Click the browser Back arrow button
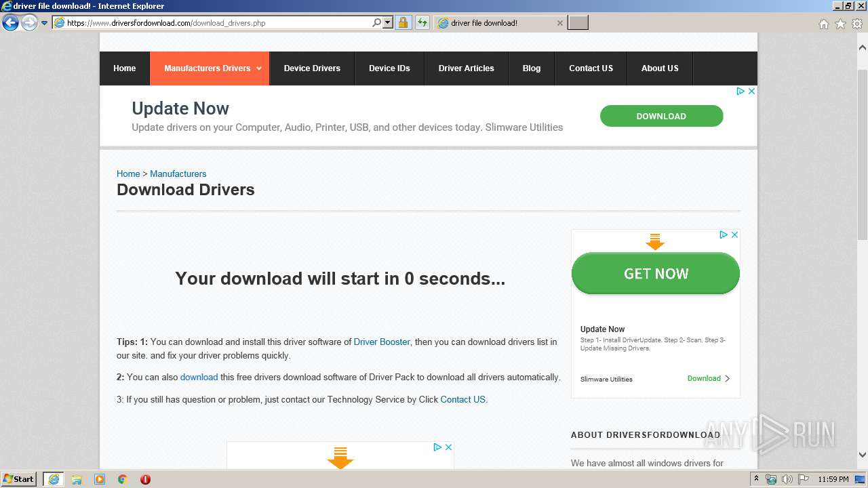The height and width of the screenshot is (488, 868). tap(10, 22)
